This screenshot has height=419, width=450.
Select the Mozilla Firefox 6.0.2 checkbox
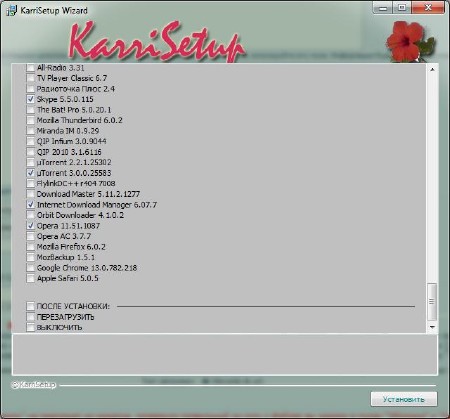click(x=30, y=247)
